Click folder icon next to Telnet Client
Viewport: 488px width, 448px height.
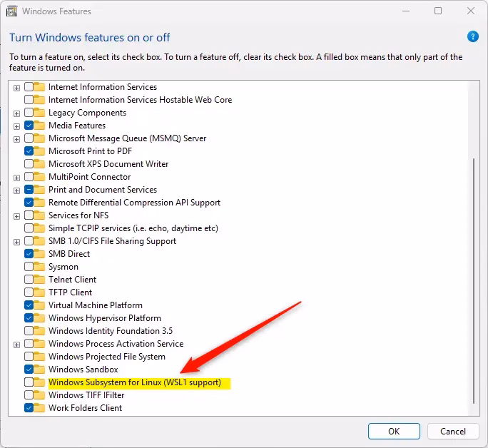tap(40, 280)
